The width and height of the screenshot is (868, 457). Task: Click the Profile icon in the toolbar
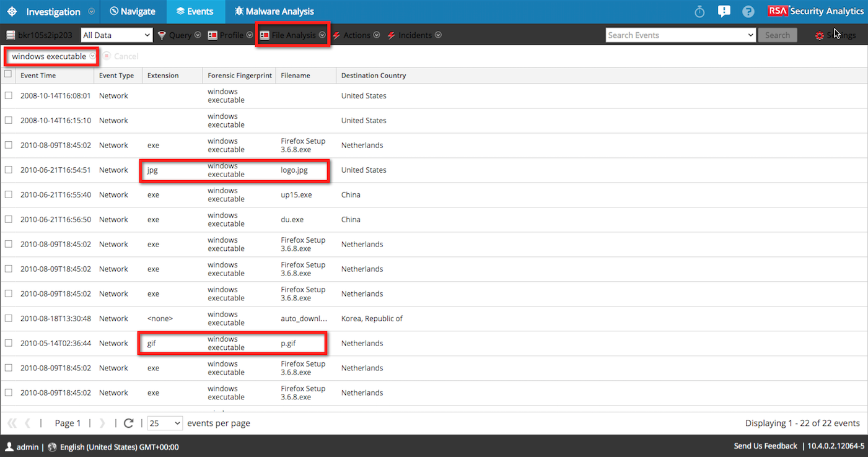pos(213,35)
